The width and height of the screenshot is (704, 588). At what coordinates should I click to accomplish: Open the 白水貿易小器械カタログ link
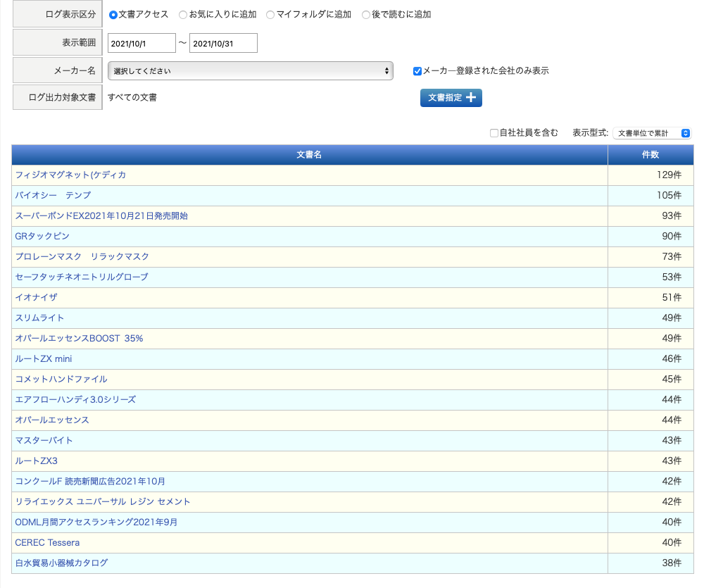tap(61, 563)
